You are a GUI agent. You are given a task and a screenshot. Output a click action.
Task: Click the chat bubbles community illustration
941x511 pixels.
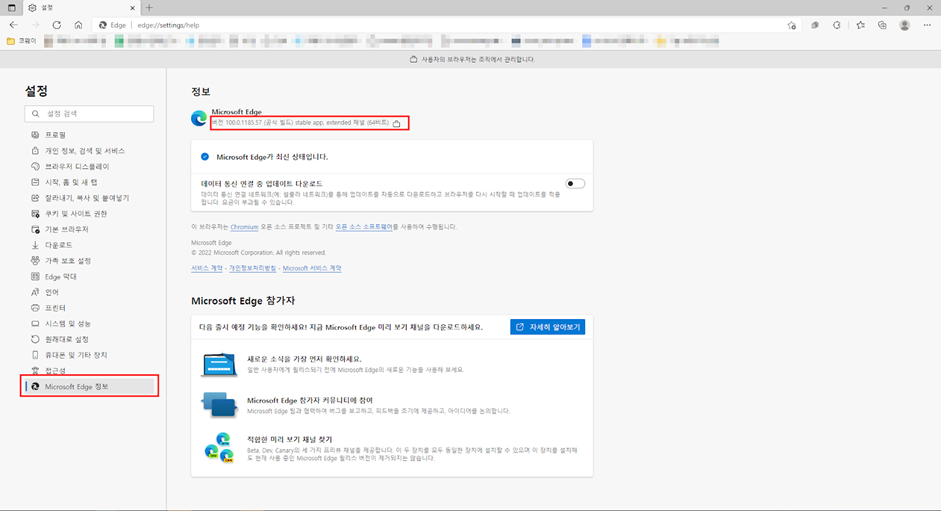(219, 404)
